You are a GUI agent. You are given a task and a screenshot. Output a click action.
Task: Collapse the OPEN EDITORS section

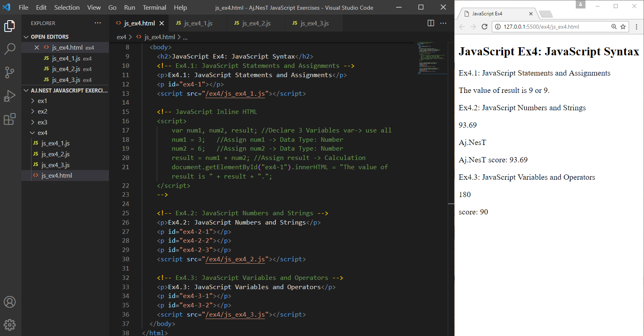point(27,37)
